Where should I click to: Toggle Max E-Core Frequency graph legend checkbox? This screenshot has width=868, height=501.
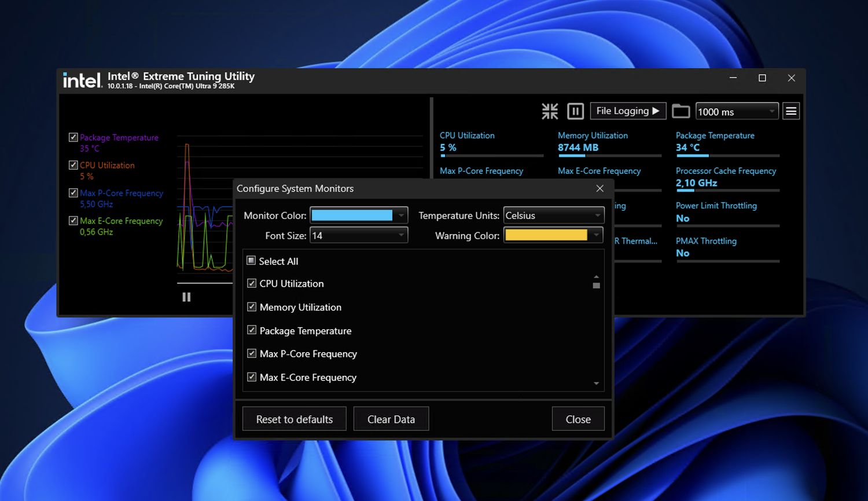73,221
